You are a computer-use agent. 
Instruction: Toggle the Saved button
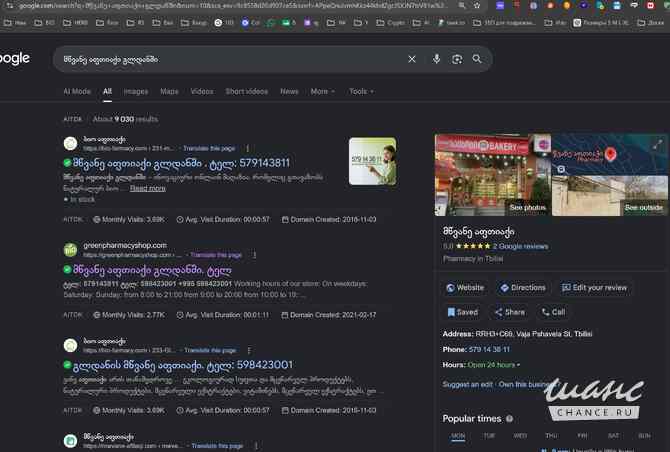[x=462, y=312]
